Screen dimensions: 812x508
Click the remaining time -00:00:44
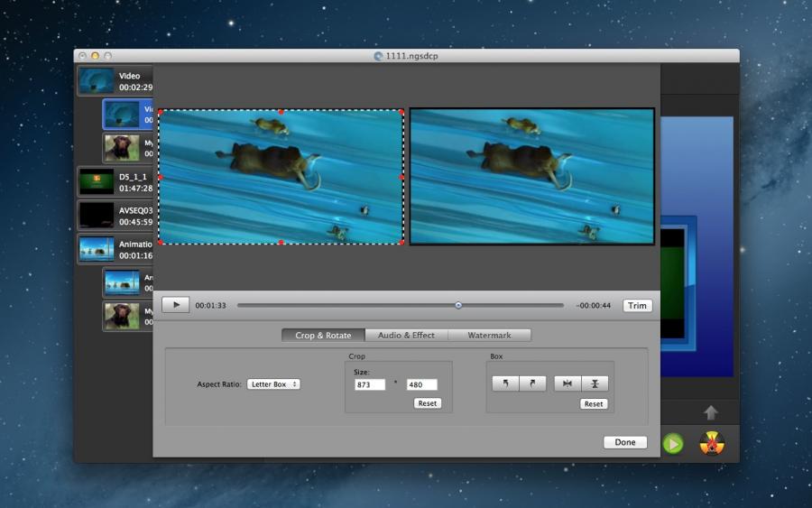pyautogui.click(x=594, y=306)
